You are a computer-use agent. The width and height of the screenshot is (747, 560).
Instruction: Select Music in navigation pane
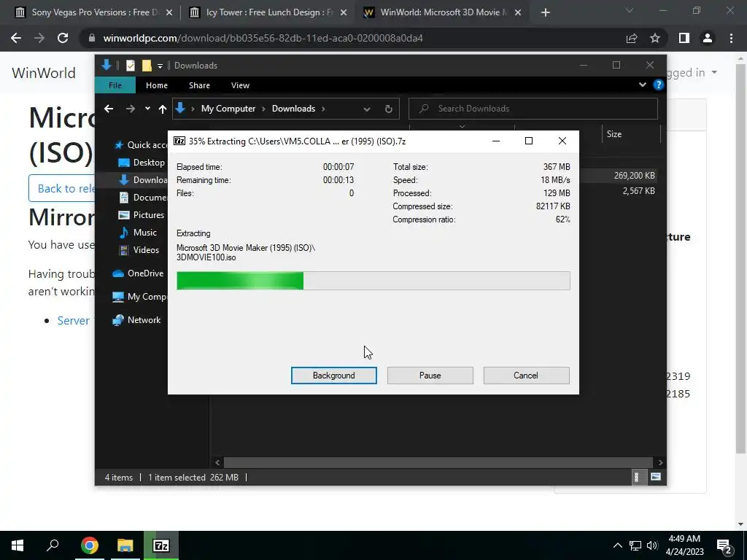138,233
